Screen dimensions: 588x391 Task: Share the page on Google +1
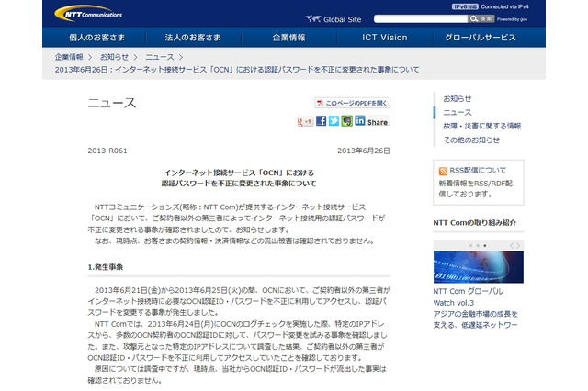pyautogui.click(x=304, y=121)
